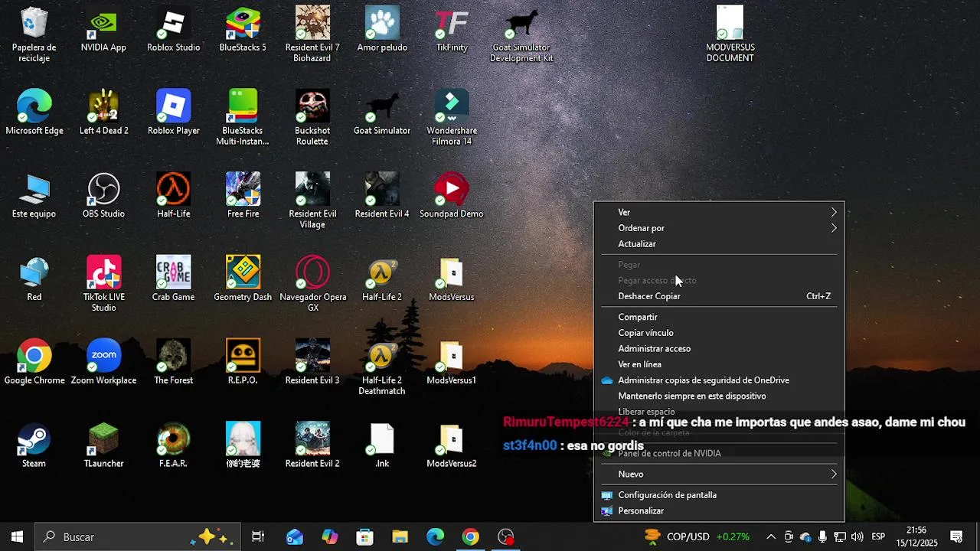Image resolution: width=980 pixels, height=551 pixels.
Task: Open Task View on taskbar
Action: pyautogui.click(x=258, y=537)
